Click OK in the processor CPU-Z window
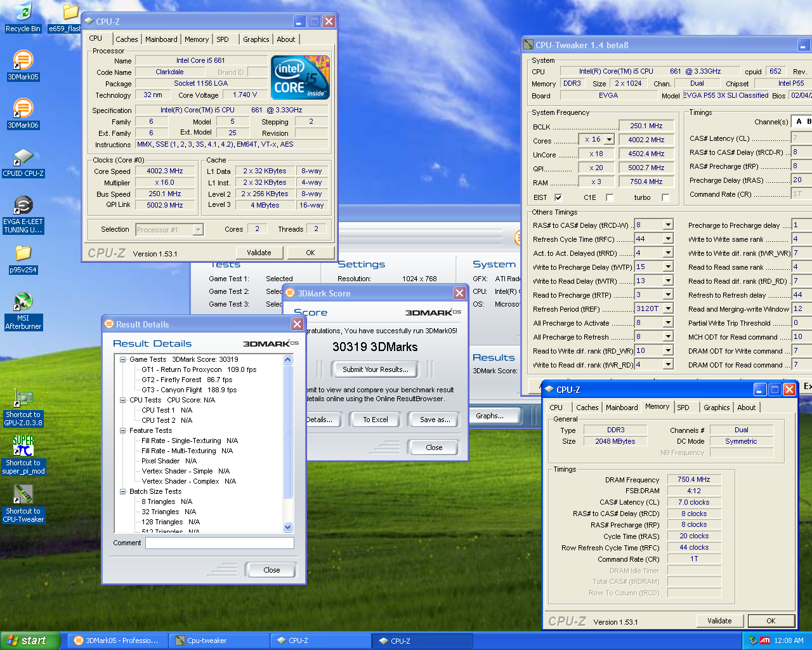Image resolution: width=812 pixels, height=650 pixels. coord(310,253)
